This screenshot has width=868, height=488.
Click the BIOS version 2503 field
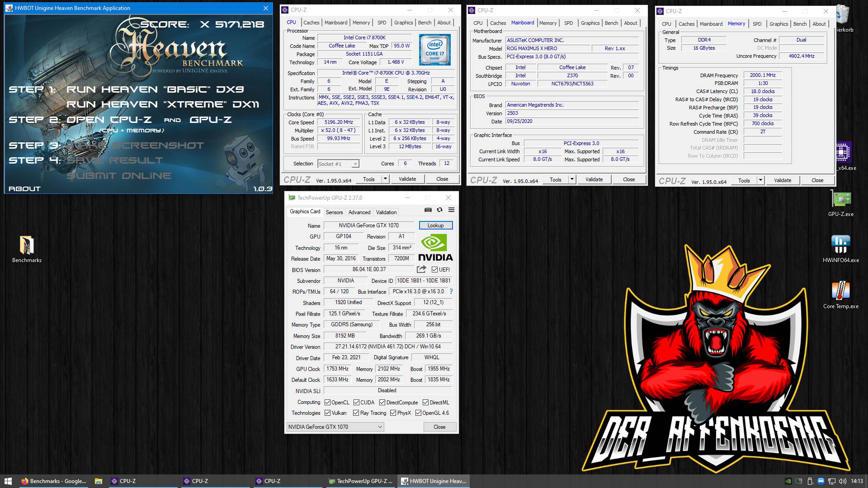click(572, 113)
